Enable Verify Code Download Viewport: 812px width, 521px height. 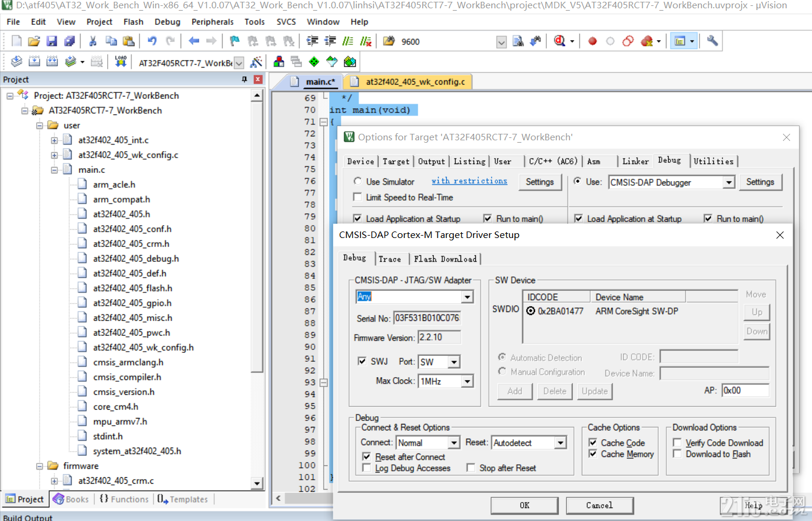point(678,443)
